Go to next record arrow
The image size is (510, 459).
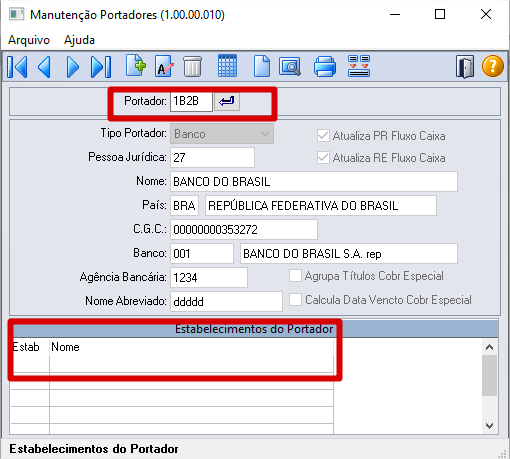pos(73,67)
